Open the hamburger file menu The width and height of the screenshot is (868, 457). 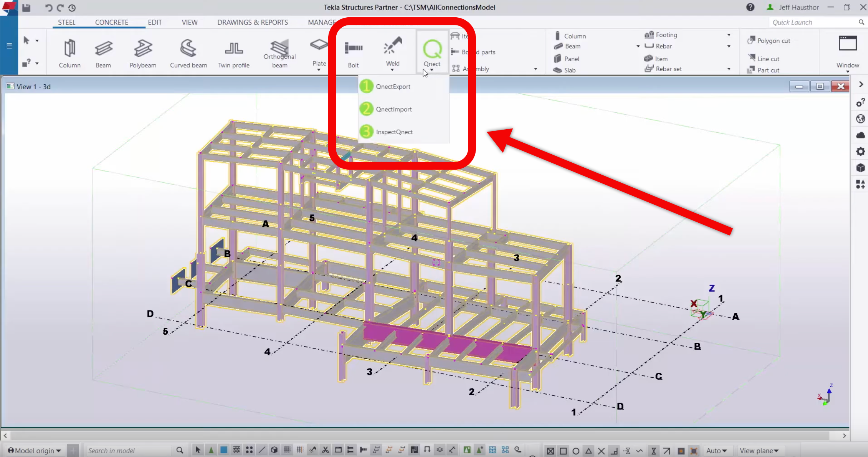pyautogui.click(x=9, y=46)
